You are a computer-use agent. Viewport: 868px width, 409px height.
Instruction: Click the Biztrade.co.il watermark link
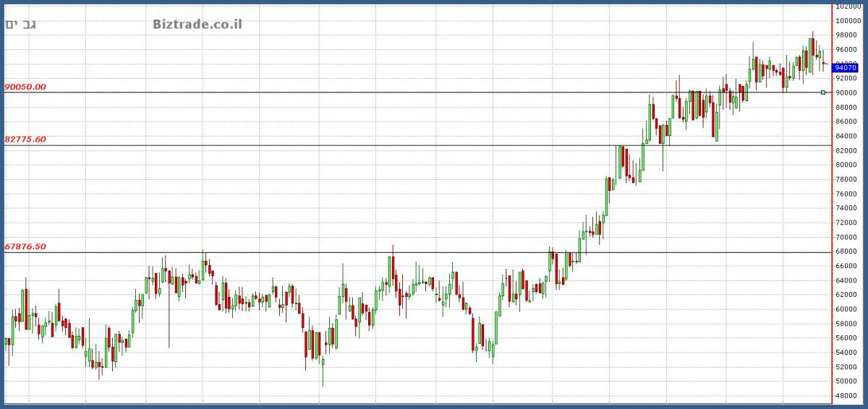tap(197, 25)
